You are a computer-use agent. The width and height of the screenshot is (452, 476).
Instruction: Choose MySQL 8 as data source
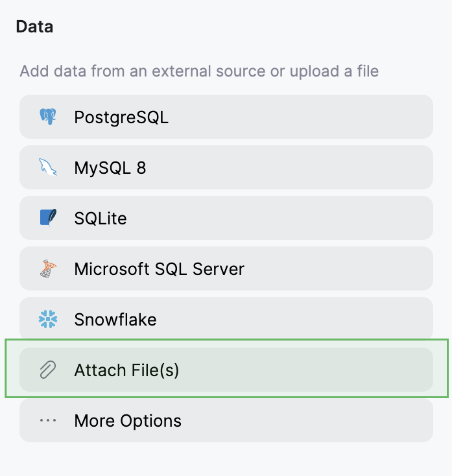(x=226, y=167)
